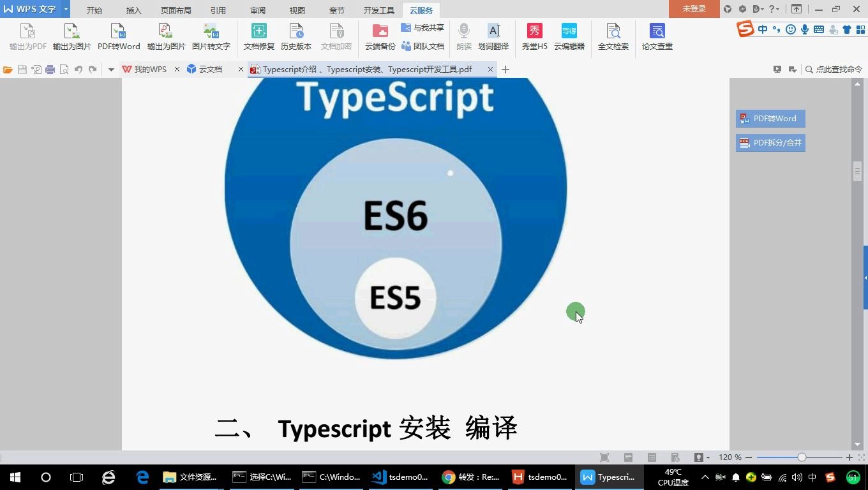Select the 章节 ribbon tab
This screenshot has height=490, width=868.
[x=336, y=10]
